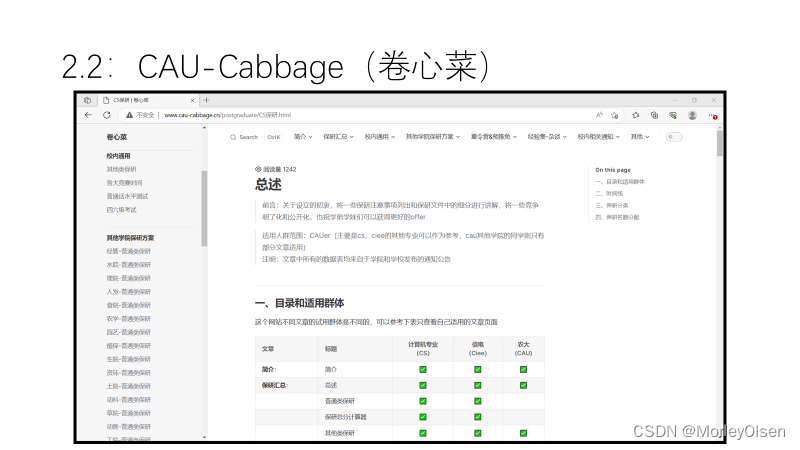
Task: Jump to 三、保研分类 in On this page
Action: 612,205
